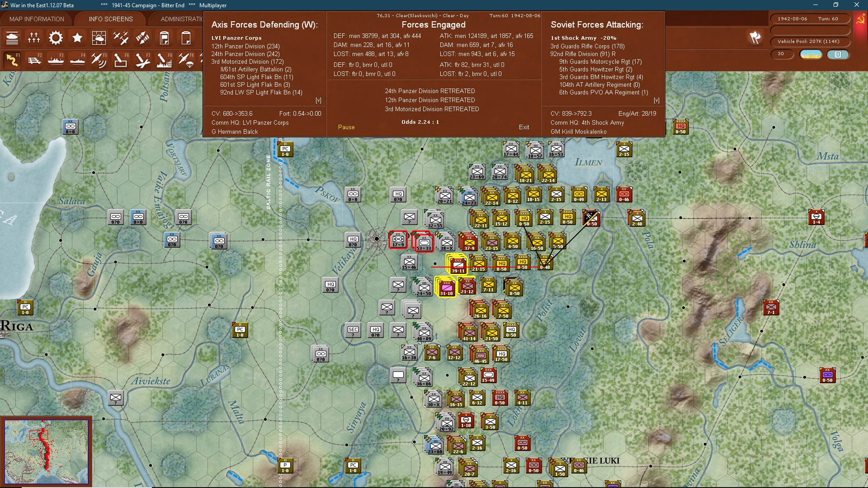Viewport: 868px width, 488px height.
Task: Open the reinforcements arrows icon
Action: coord(142,38)
